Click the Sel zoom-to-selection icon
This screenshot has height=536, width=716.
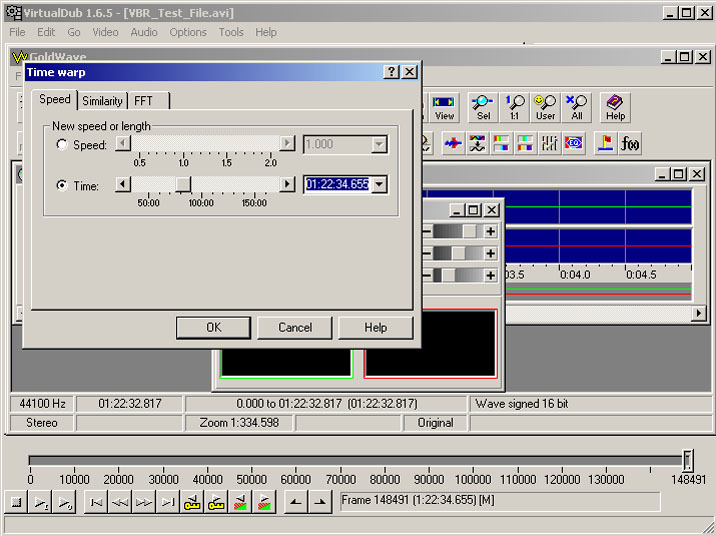[483, 108]
